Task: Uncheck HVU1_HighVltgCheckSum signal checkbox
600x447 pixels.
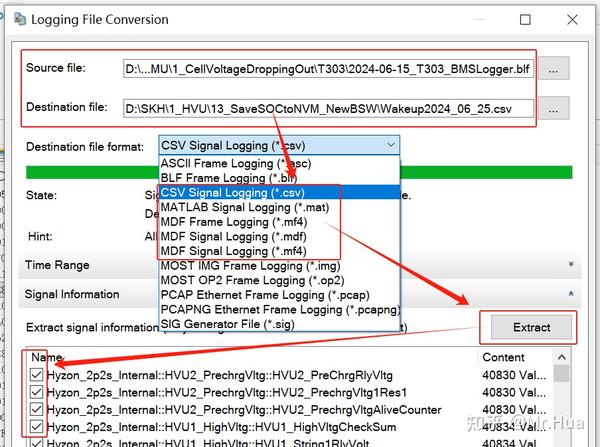Action: click(x=36, y=426)
